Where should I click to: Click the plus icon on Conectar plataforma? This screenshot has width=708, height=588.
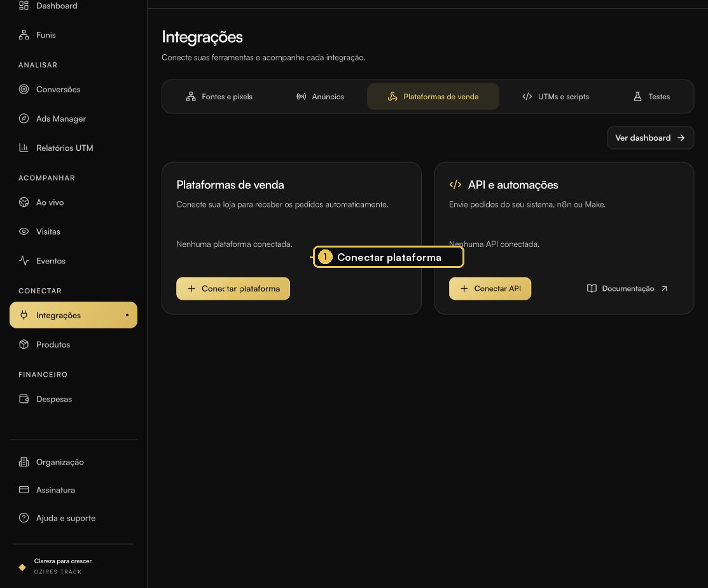191,288
